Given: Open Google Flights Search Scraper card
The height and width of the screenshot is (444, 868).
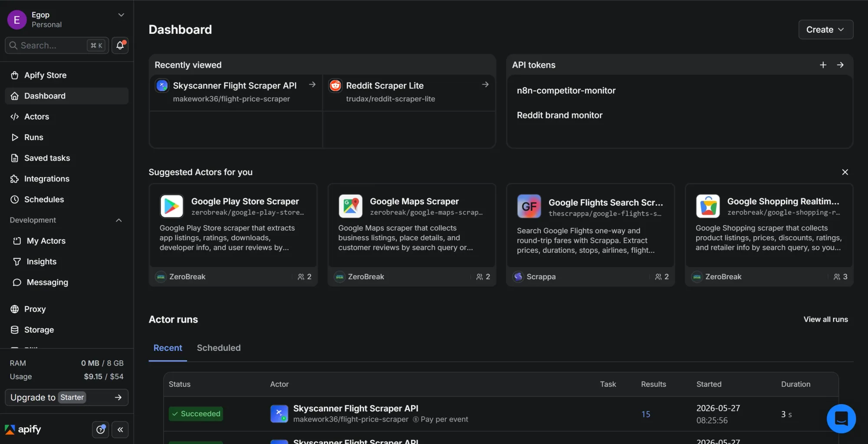Looking at the screenshot, I should [590, 235].
